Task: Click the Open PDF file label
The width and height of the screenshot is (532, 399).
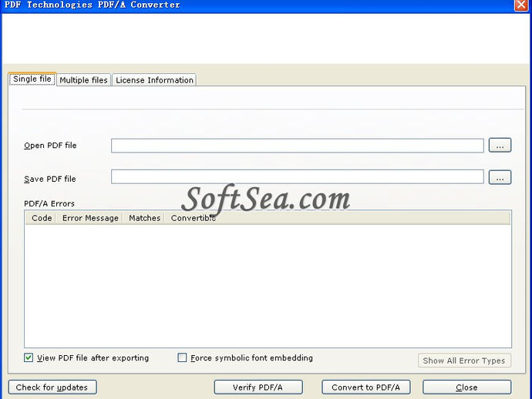Action: (x=50, y=146)
